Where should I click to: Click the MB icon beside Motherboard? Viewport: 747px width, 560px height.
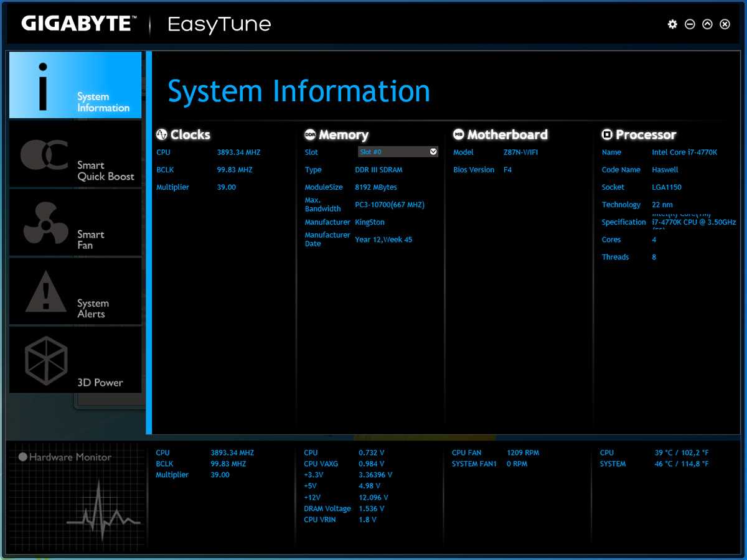458,134
